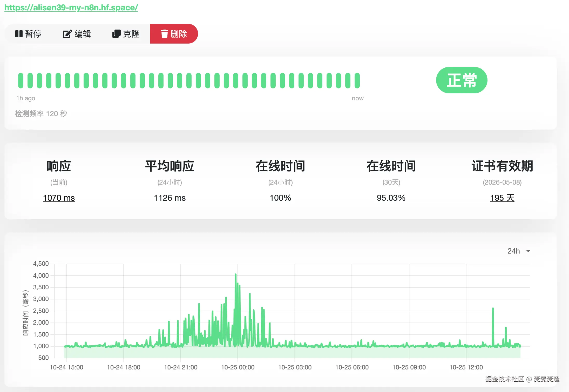Open the alisen39-my-n8n.hf.space URL link

[71, 7]
